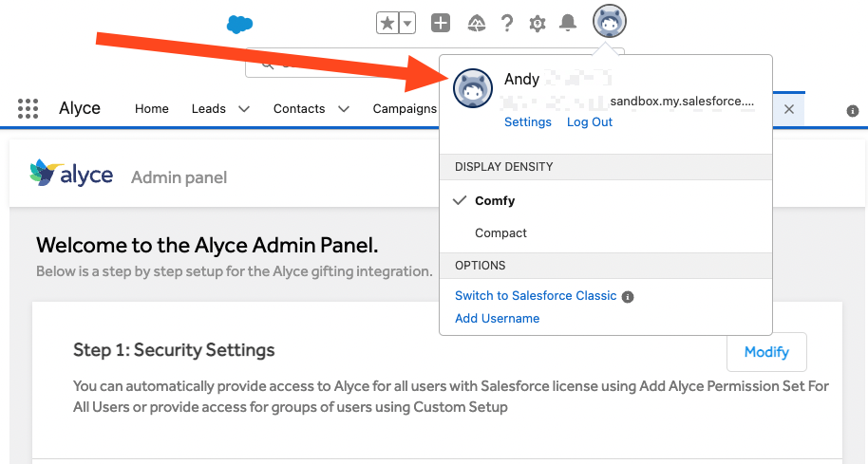Image resolution: width=868 pixels, height=464 pixels.
Task: Open Salesforce Help question mark
Action: 506,23
